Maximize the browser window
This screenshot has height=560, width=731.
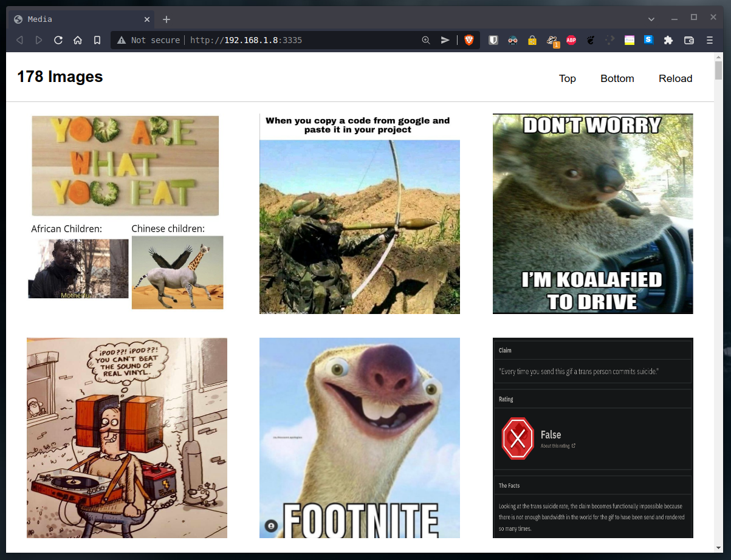coord(694,18)
